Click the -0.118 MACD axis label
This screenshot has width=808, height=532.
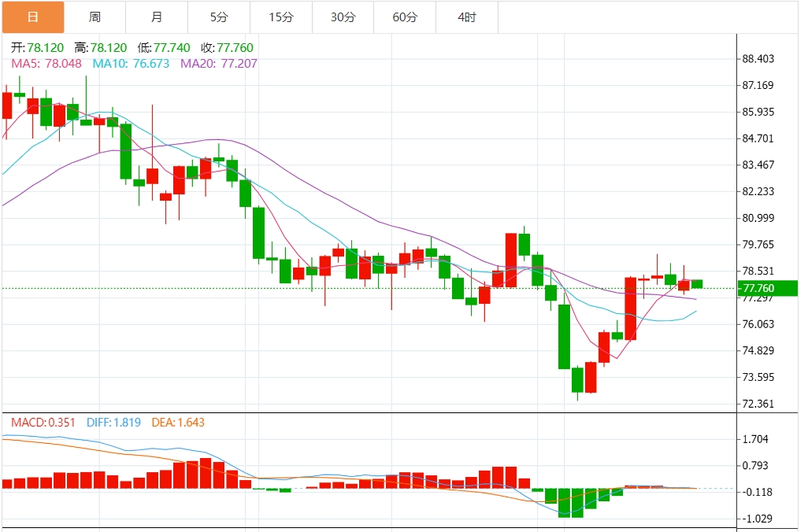757,493
